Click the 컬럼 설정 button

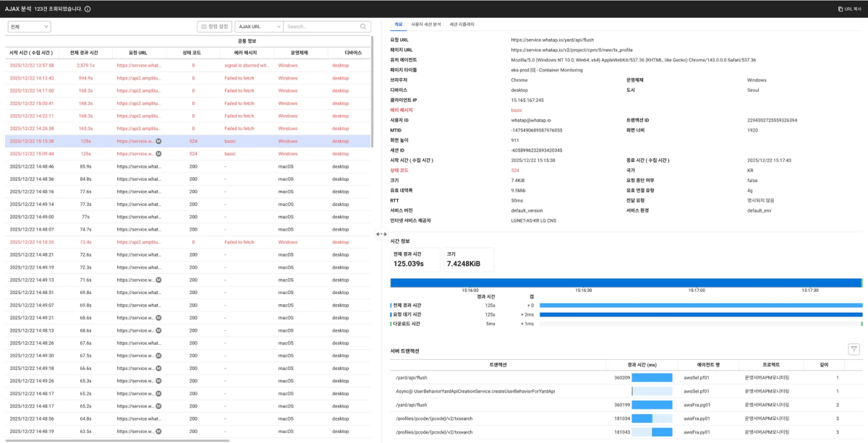tap(214, 27)
